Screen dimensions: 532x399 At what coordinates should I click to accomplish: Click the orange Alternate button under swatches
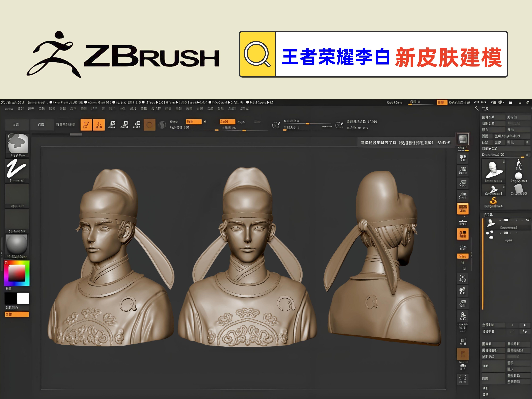point(17,314)
